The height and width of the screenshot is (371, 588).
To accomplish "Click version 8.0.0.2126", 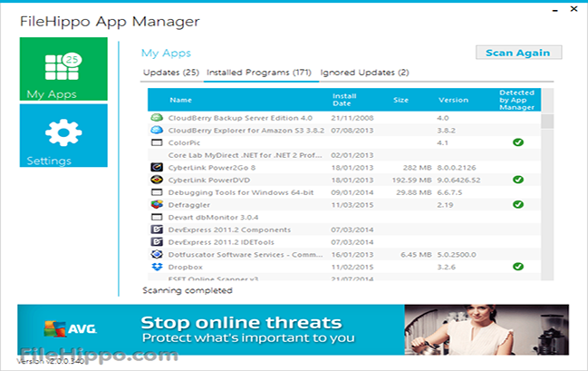I will pos(457,168).
